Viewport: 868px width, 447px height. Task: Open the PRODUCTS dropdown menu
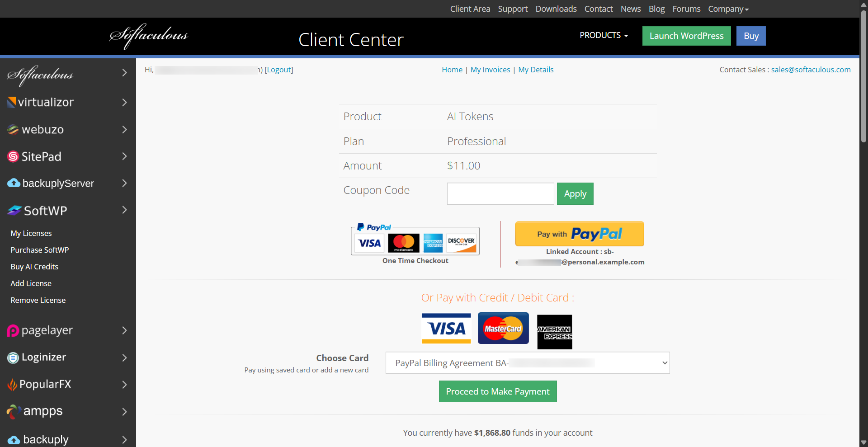(x=604, y=35)
